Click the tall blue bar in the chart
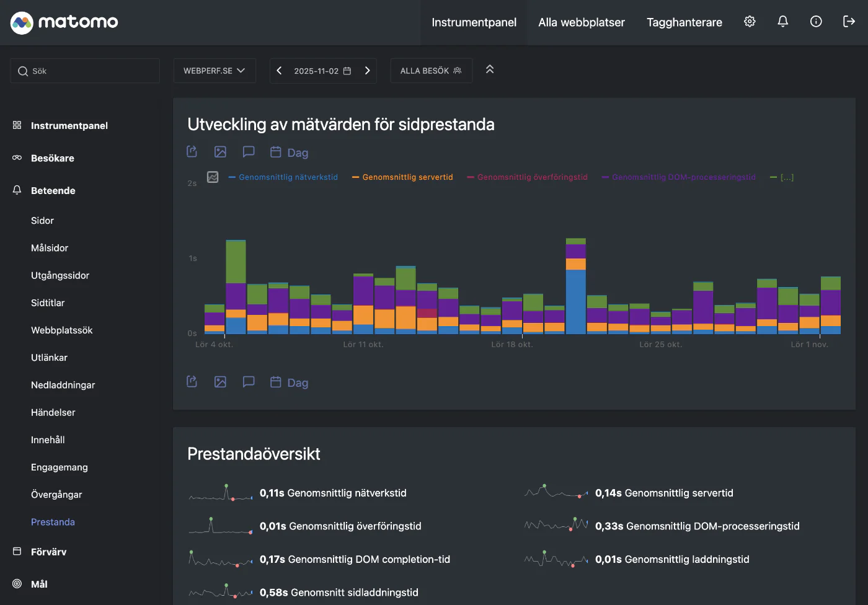The height and width of the screenshot is (605, 868). point(576,301)
